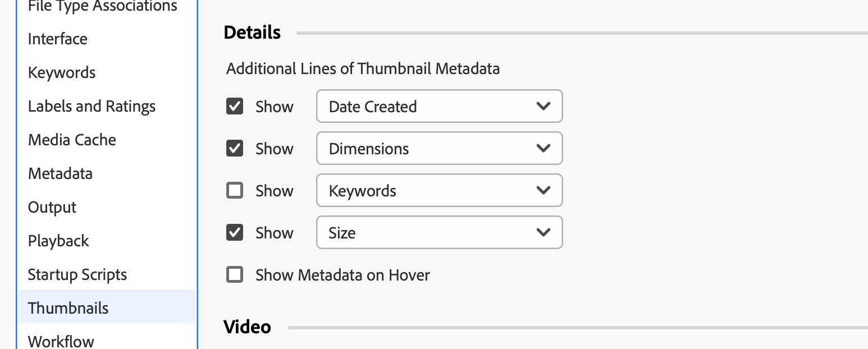Open the Workflow preferences section
Viewport: 868px width, 349px height.
coord(61,340)
